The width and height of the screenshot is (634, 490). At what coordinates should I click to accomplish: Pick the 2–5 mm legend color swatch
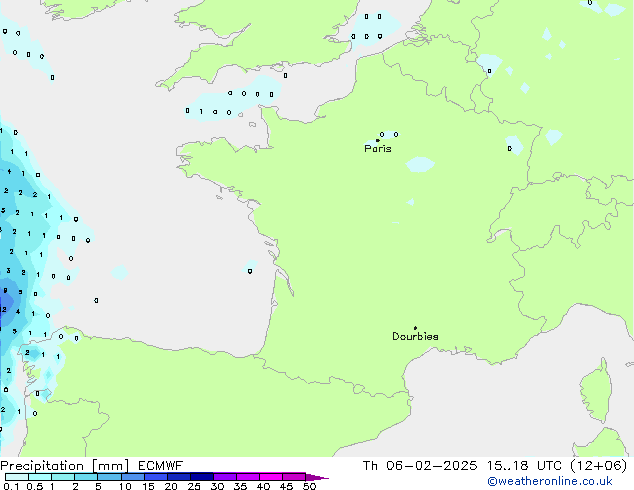tap(86, 477)
